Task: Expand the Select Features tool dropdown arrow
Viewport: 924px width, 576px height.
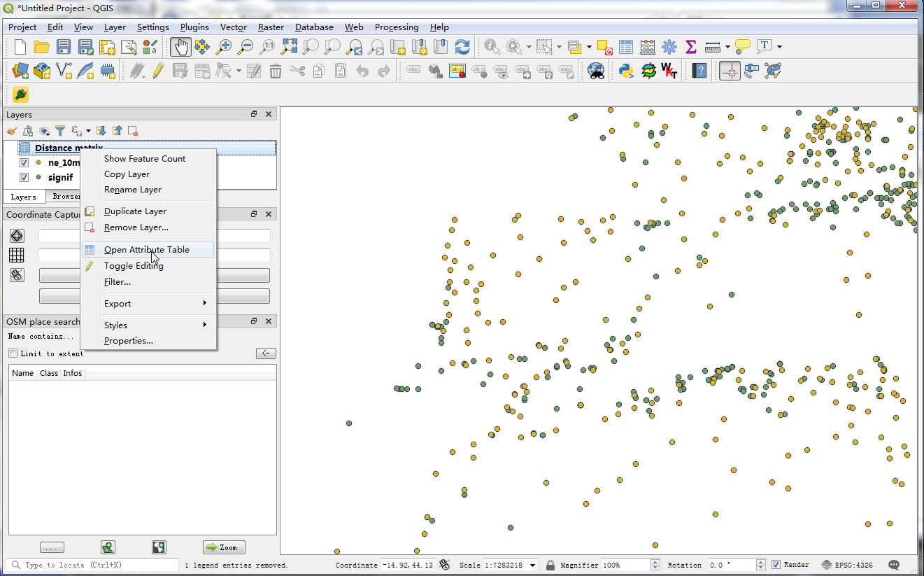Action: [559, 47]
